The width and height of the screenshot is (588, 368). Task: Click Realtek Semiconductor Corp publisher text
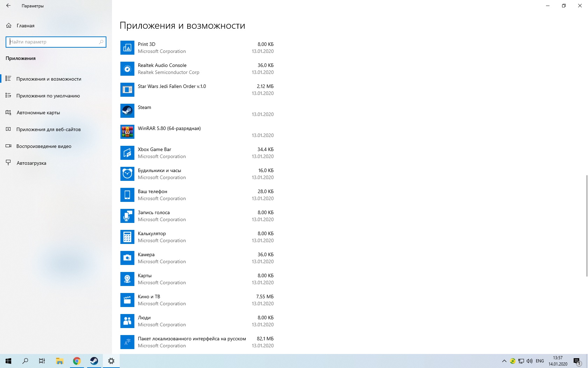pyautogui.click(x=168, y=72)
